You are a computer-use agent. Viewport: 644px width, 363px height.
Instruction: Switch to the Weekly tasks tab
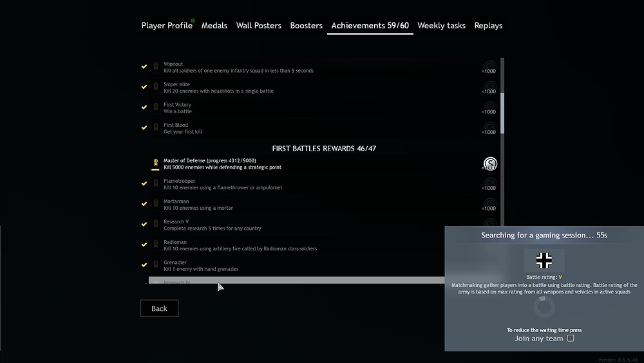pyautogui.click(x=441, y=26)
